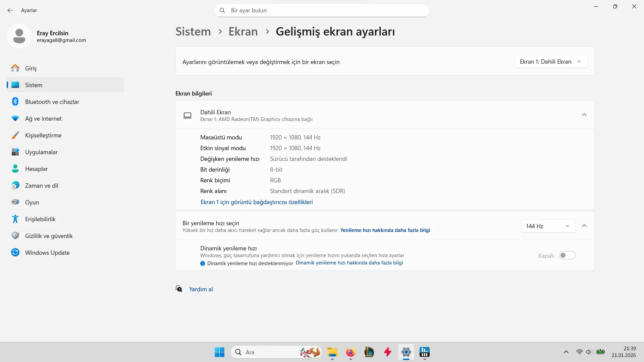Open the 144 Hz refresh rate dropdown
This screenshot has height=362, width=644.
[x=548, y=226]
